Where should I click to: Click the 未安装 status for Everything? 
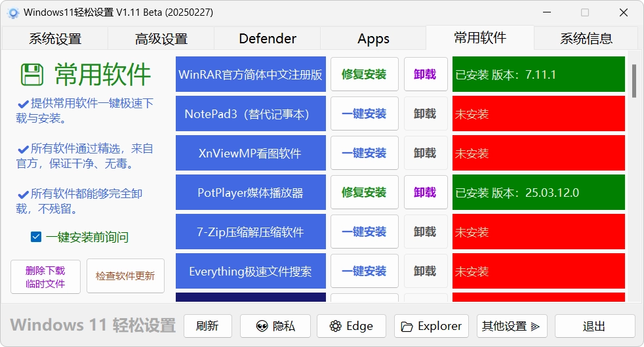click(x=538, y=272)
